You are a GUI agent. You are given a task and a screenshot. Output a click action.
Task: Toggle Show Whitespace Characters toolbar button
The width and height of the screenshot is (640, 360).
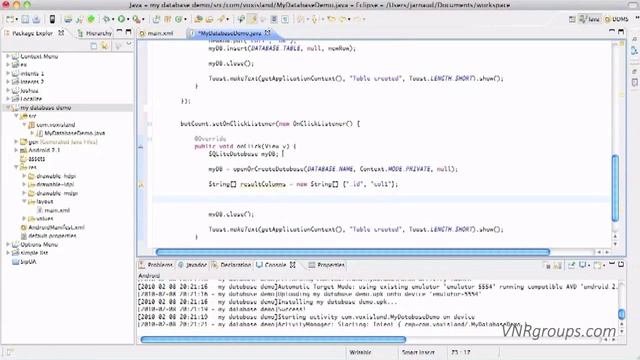pos(285,19)
